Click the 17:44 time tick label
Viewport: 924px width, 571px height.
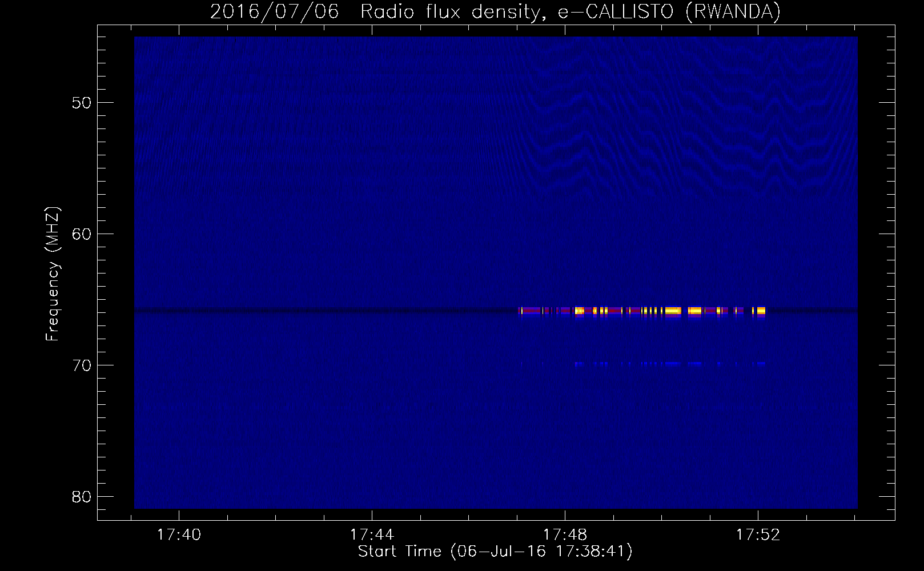[372, 535]
